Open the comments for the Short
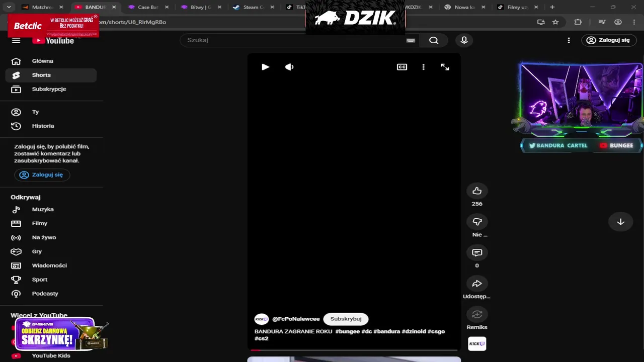The height and width of the screenshot is (362, 644). click(x=477, y=252)
